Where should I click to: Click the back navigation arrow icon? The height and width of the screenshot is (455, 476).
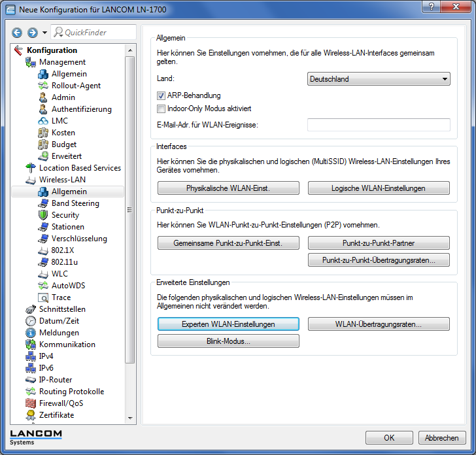tap(17, 32)
